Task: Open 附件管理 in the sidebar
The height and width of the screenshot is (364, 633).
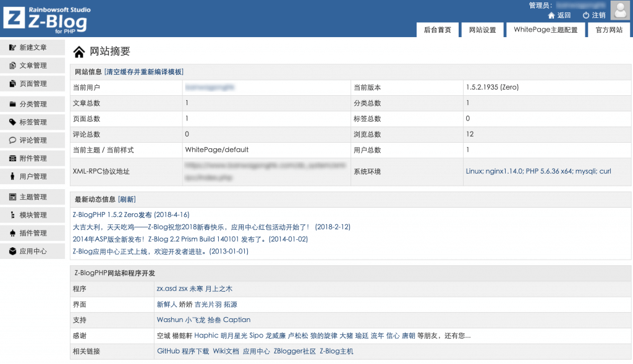Action: coord(32,158)
